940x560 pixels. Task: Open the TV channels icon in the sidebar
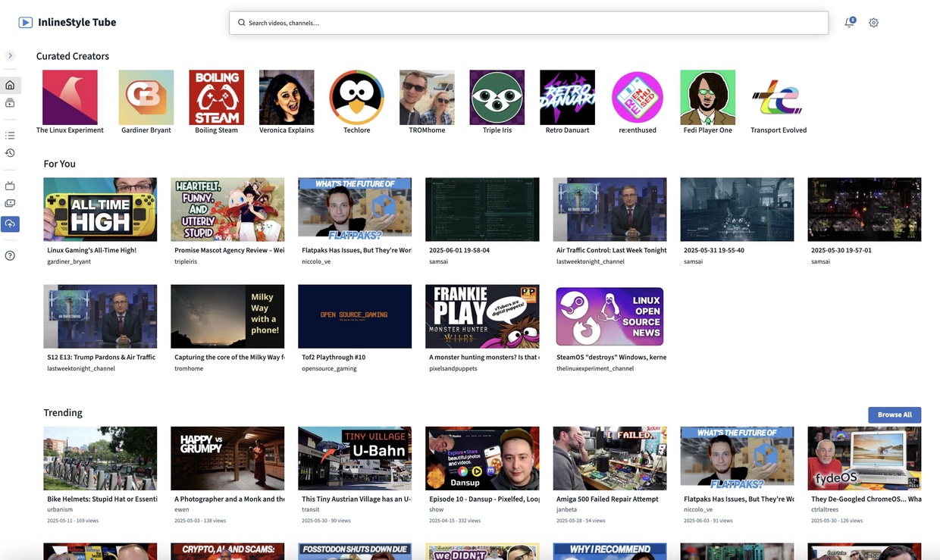pos(10,186)
